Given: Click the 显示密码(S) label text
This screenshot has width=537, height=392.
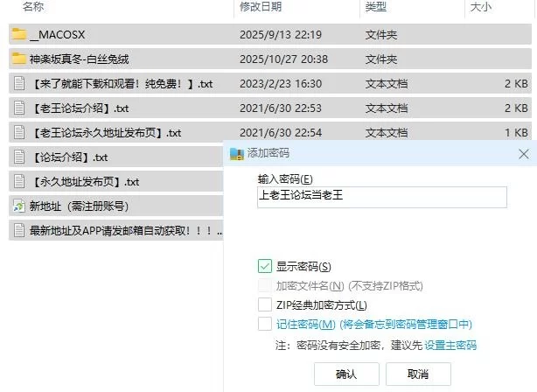Looking at the screenshot, I should 303,267.
